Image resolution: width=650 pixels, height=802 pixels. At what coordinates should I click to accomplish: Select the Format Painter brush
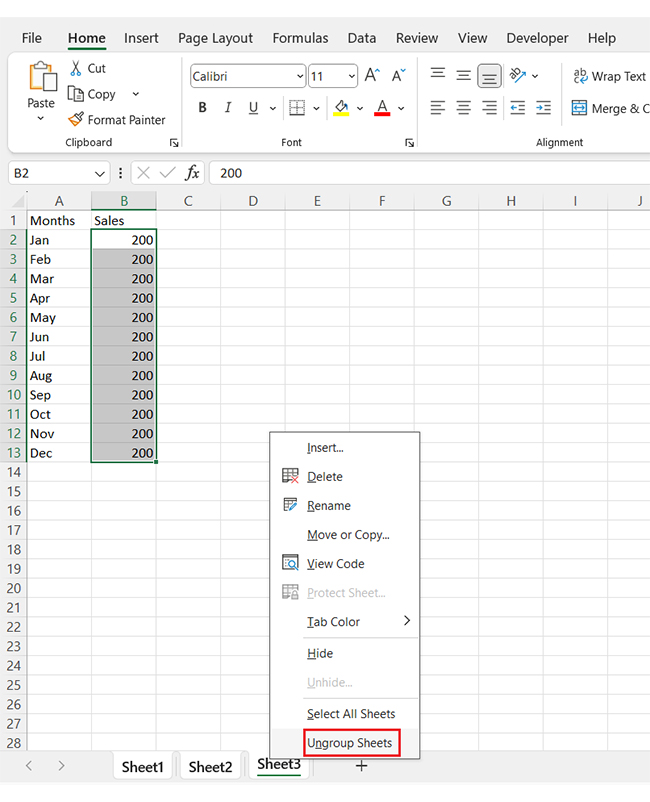point(76,120)
